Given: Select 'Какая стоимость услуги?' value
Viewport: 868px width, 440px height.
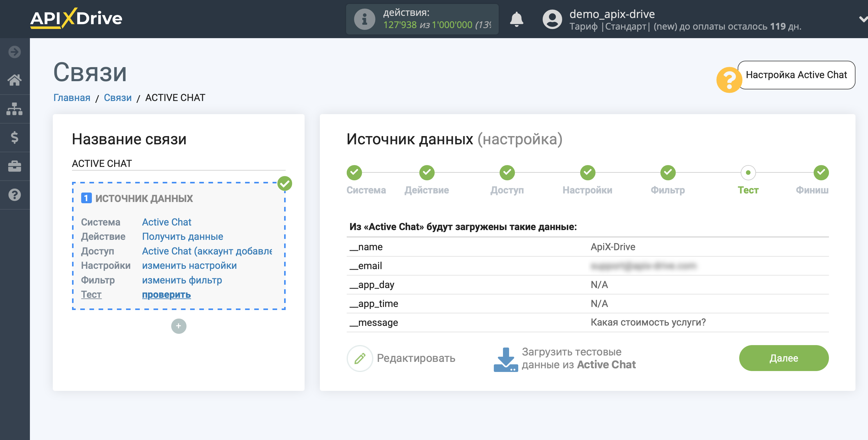Looking at the screenshot, I should pos(648,323).
